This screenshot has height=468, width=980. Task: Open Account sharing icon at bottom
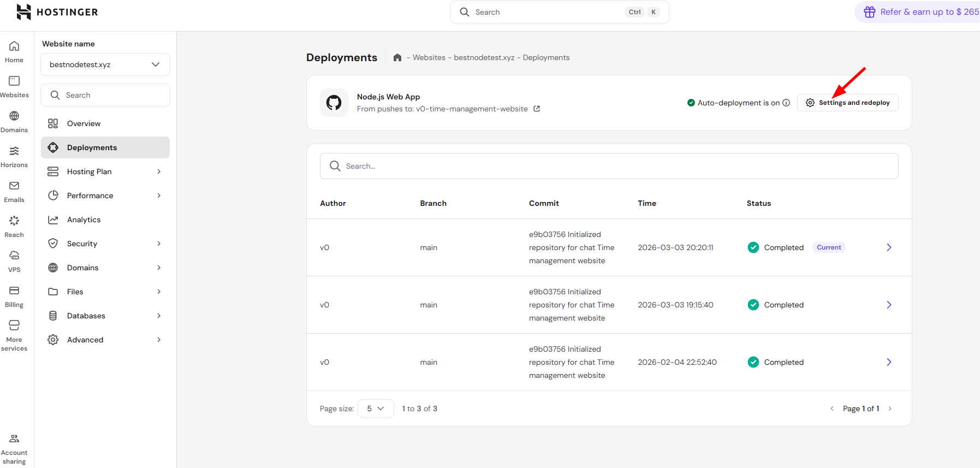coord(14,439)
